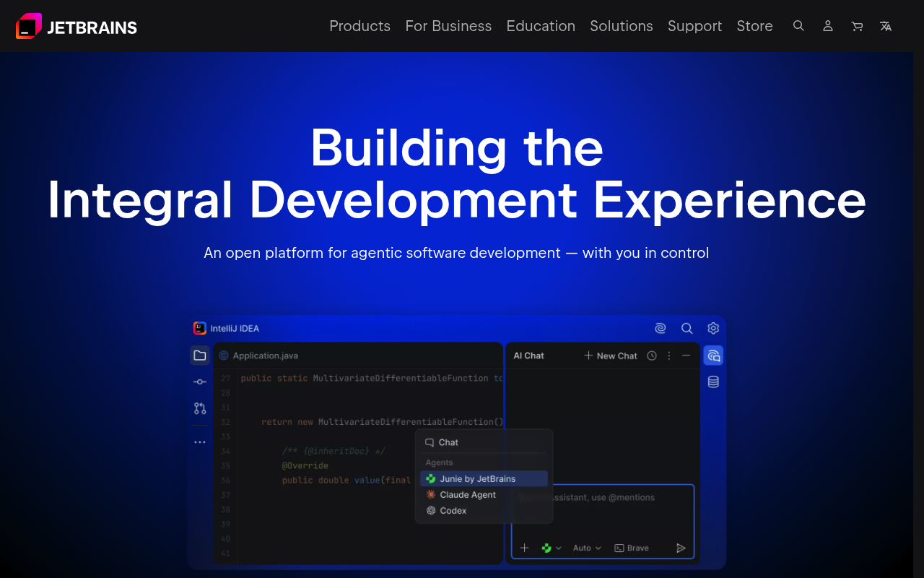Click the Brave mode button
The width and height of the screenshot is (924, 578).
click(632, 548)
